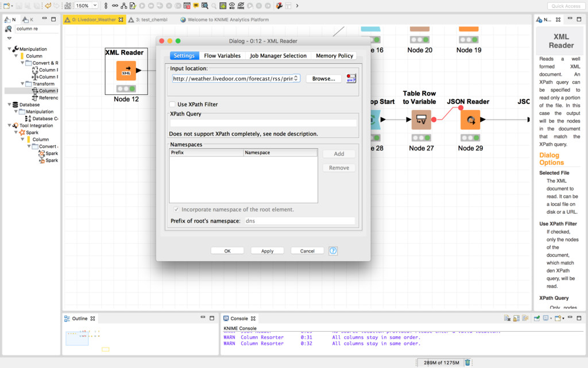Open the Memory Policy tab
This screenshot has height=368, width=588.
pyautogui.click(x=335, y=56)
